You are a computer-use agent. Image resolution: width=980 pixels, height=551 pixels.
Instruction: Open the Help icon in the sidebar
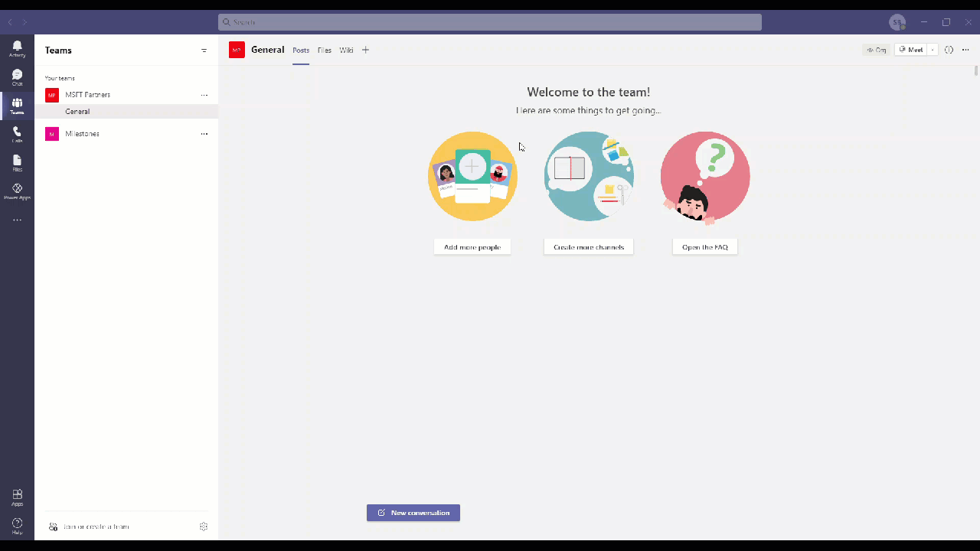17,526
